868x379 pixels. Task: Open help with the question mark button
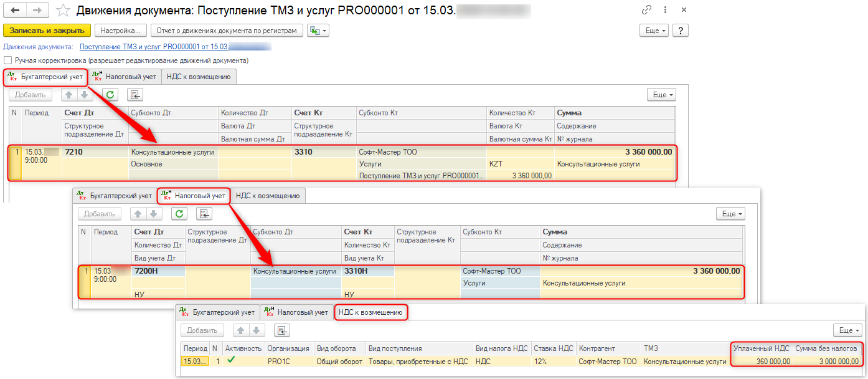click(680, 31)
